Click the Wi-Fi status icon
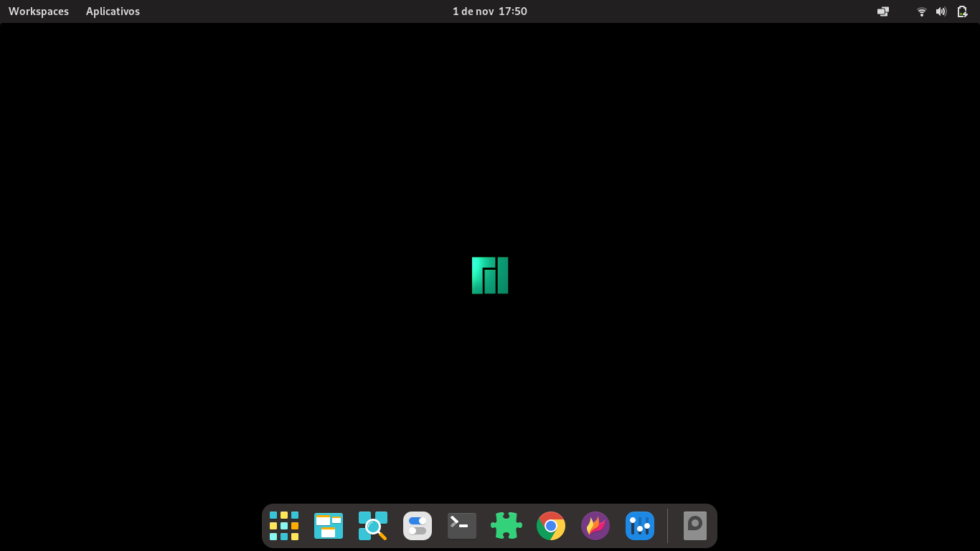The height and width of the screenshot is (551, 980). tap(922, 11)
